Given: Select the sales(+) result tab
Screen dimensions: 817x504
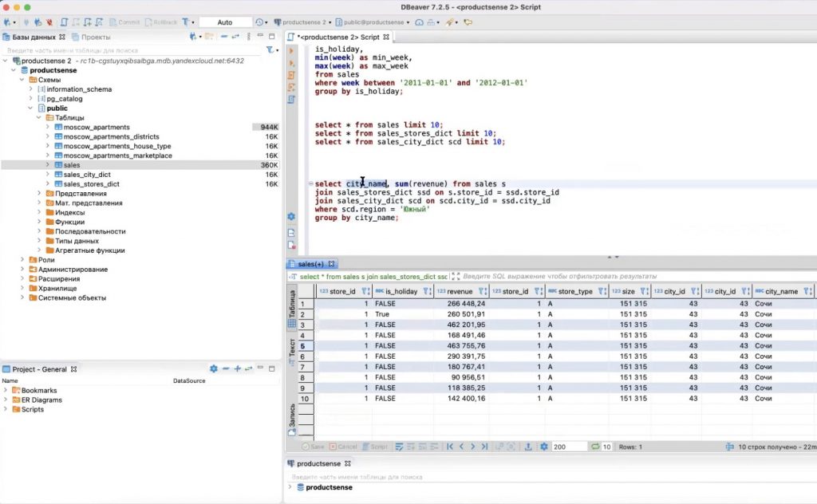Looking at the screenshot, I should [x=311, y=264].
